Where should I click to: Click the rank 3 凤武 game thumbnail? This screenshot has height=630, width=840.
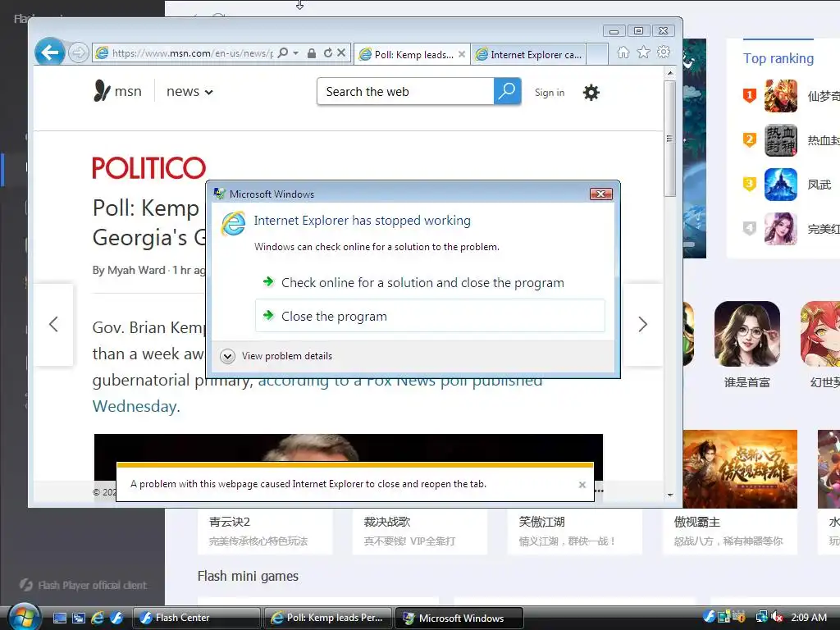(x=781, y=185)
